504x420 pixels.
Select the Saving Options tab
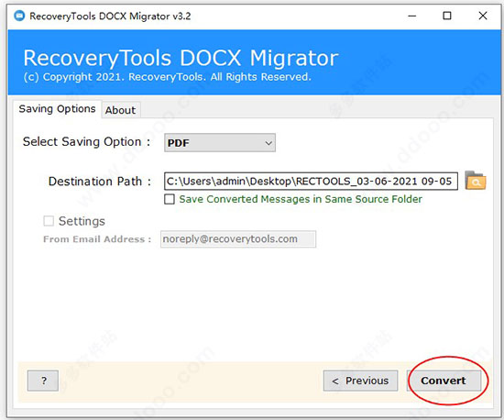57,109
